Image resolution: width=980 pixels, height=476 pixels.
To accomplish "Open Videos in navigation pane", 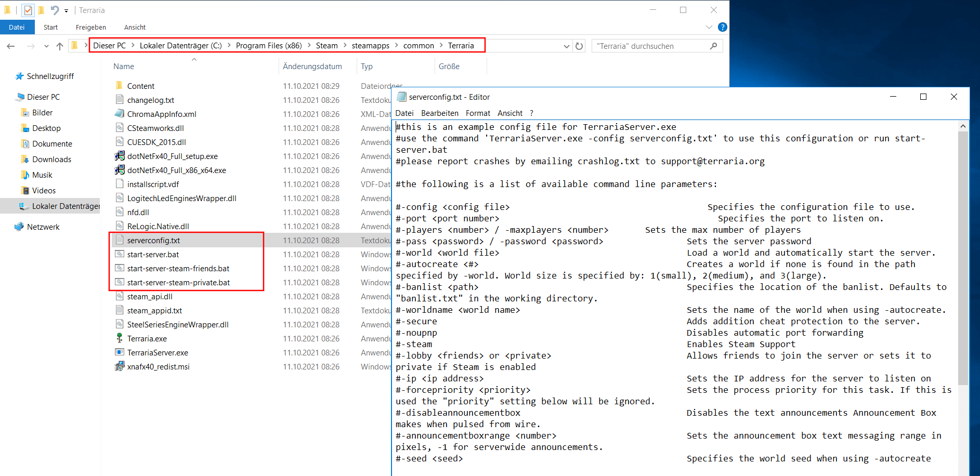I will tap(44, 191).
